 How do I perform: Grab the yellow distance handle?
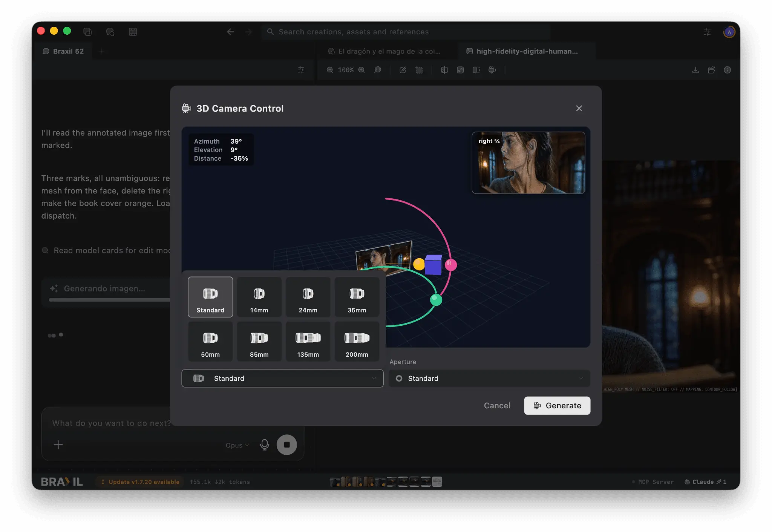tap(419, 264)
